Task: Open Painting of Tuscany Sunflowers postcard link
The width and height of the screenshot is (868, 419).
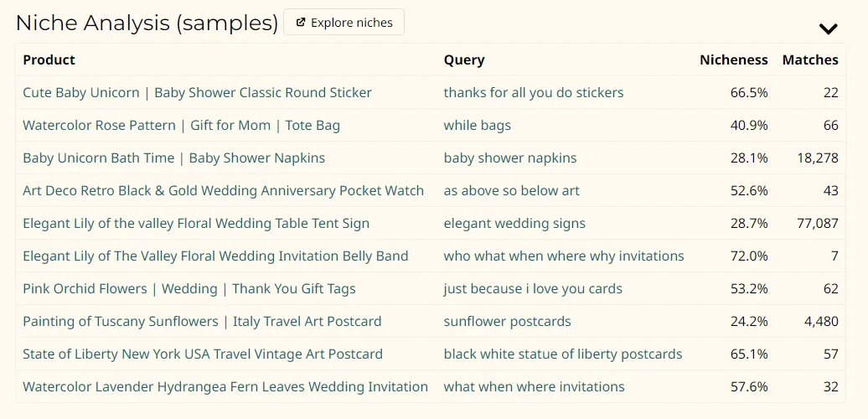Action: coord(202,321)
